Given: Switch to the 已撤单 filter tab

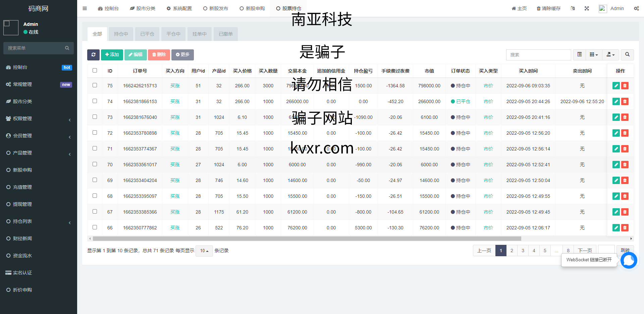Looking at the screenshot, I should 226,34.
